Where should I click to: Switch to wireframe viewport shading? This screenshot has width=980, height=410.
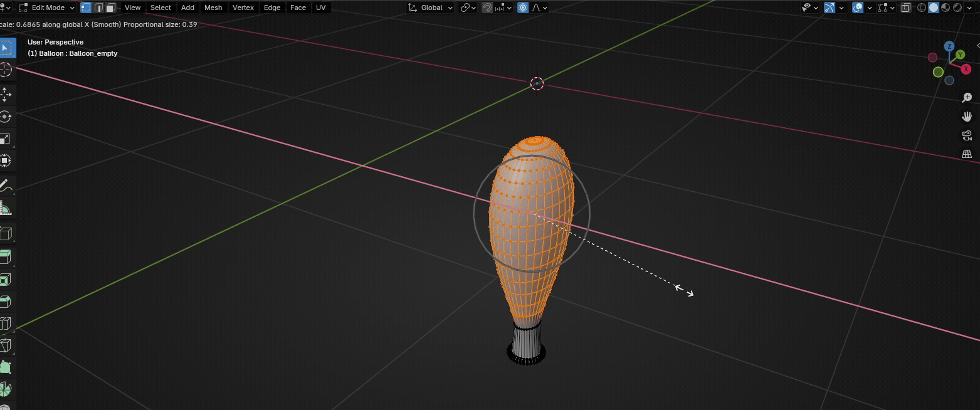[x=922, y=8]
